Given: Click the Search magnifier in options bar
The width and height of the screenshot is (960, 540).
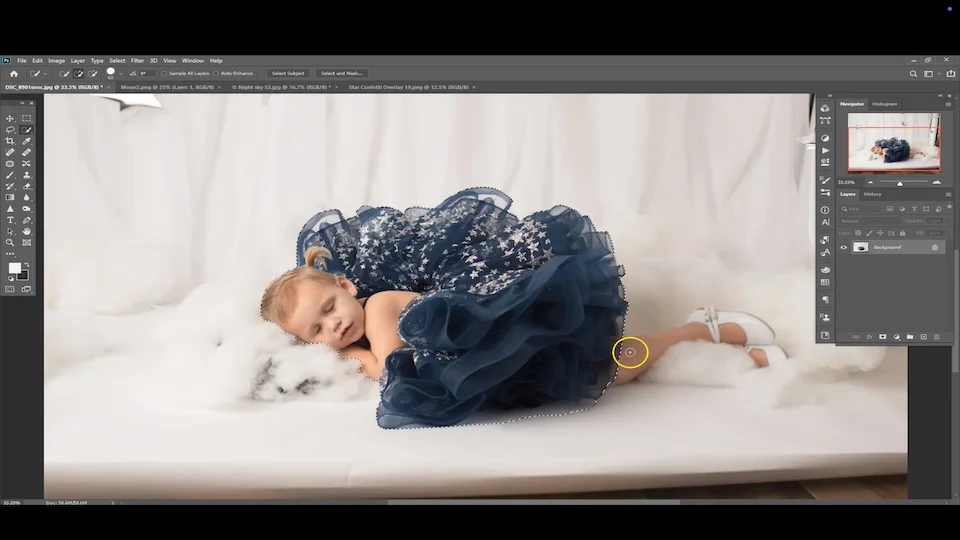Looking at the screenshot, I should [x=913, y=73].
